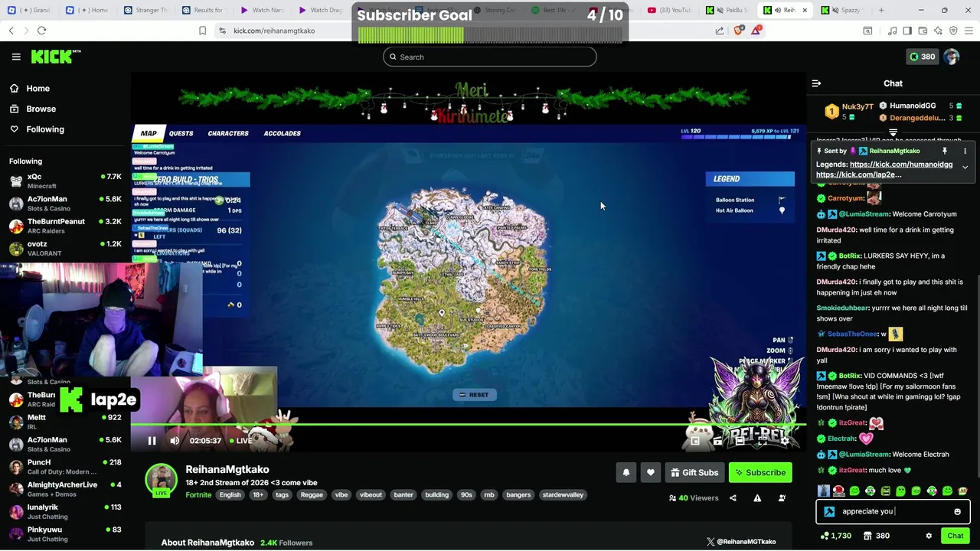Open @ReihanaMGTkako X profile link
Image resolution: width=980 pixels, height=551 pixels.
[x=741, y=542]
